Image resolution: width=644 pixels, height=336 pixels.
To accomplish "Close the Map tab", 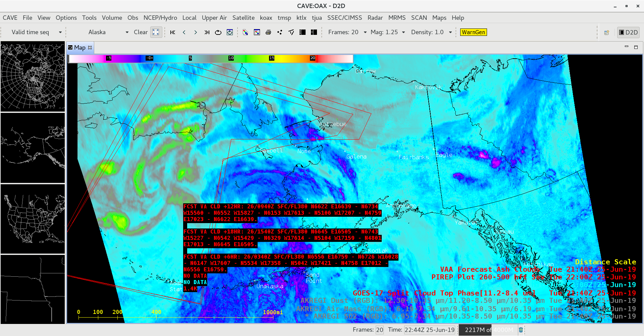I will pyautogui.click(x=90, y=48).
